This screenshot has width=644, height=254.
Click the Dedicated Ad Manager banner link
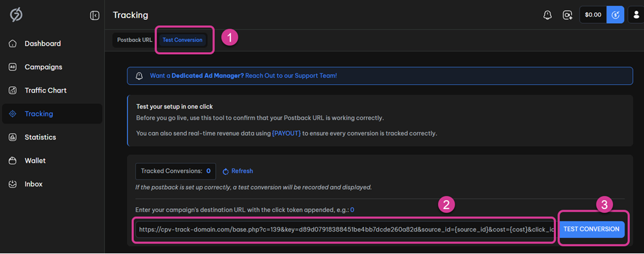pos(243,76)
